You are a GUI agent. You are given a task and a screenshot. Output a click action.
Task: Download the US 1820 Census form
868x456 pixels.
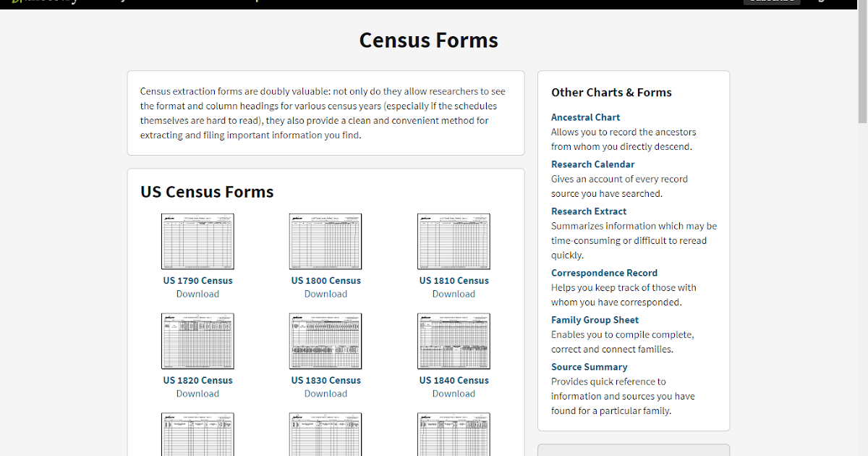click(x=197, y=393)
